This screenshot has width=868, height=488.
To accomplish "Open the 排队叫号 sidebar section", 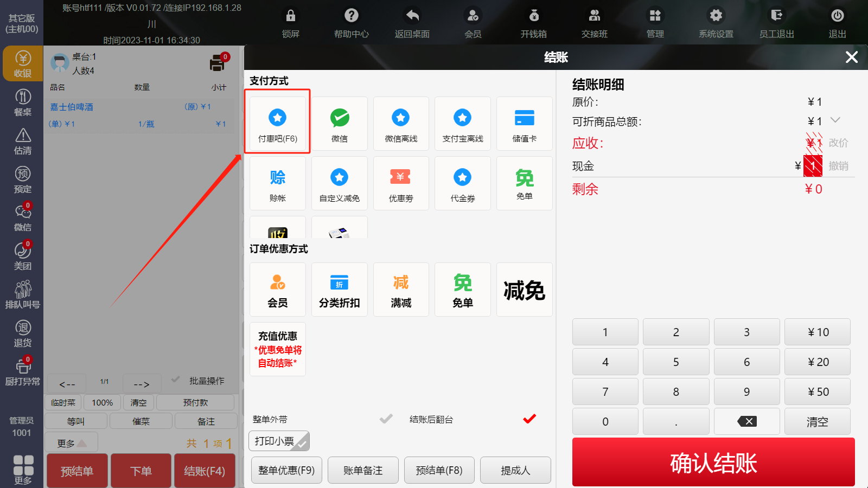I will (23, 296).
